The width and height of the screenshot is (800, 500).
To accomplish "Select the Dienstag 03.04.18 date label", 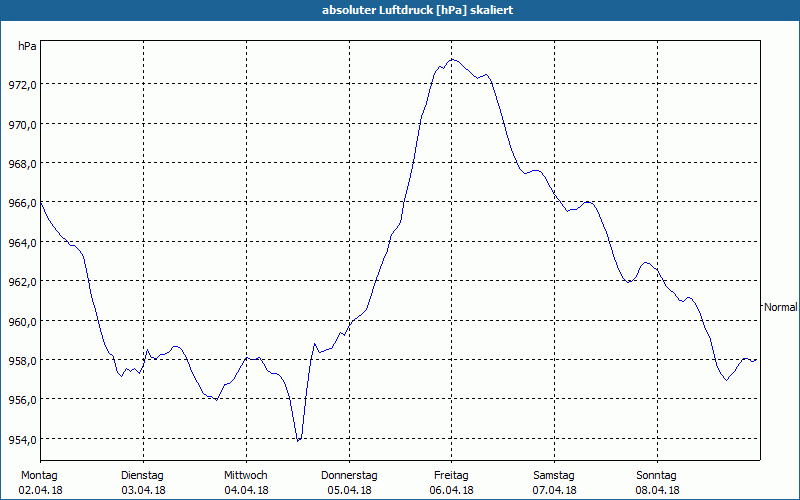I will pos(143,483).
